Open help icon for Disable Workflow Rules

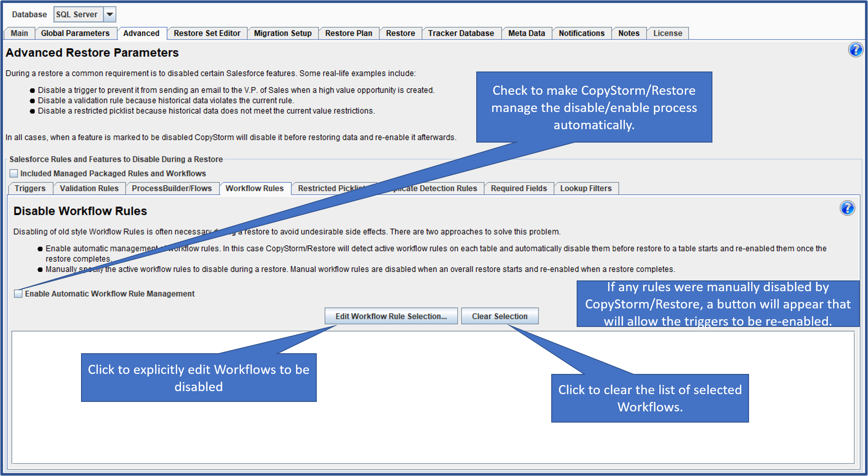click(x=847, y=208)
